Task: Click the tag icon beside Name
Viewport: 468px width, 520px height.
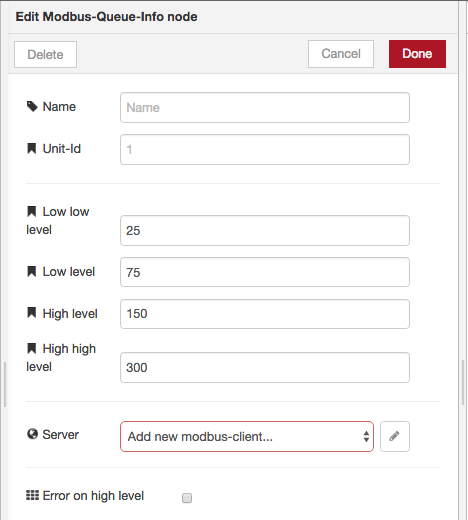Action: pos(32,107)
